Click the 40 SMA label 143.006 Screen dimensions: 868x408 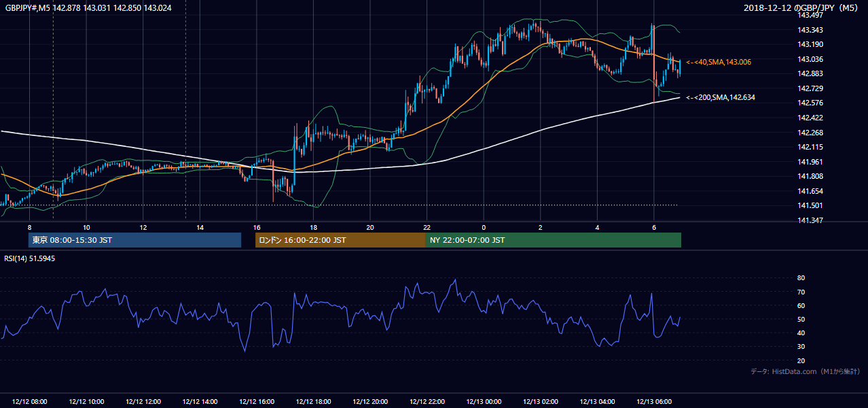tap(719, 62)
